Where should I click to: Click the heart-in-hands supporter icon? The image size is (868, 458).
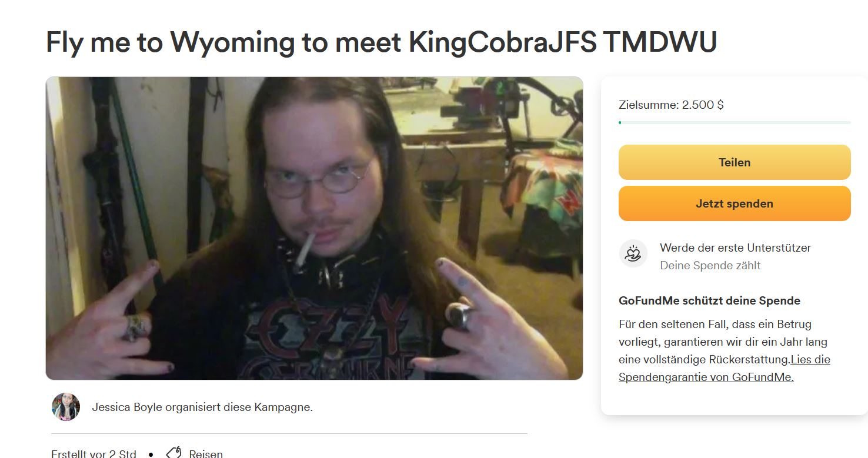(x=633, y=255)
